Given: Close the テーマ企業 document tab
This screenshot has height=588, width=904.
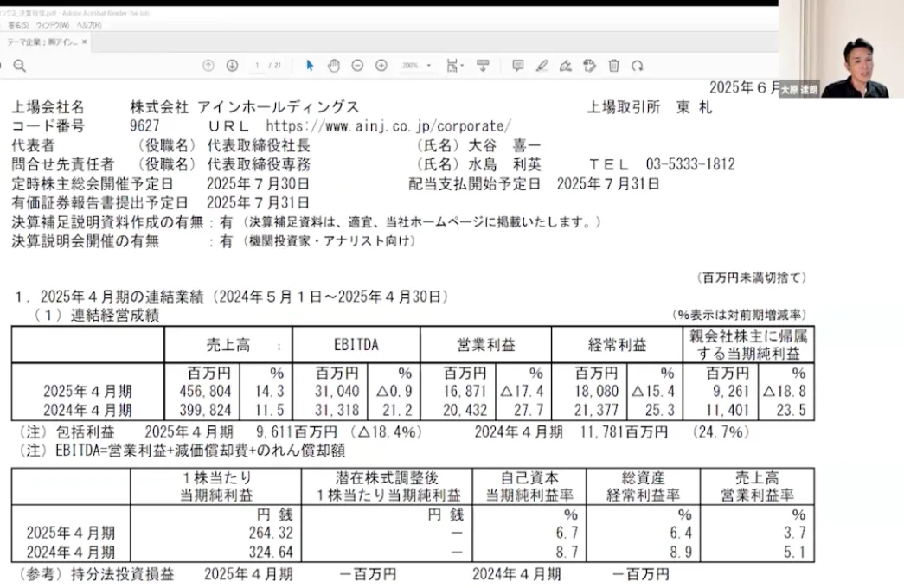Looking at the screenshot, I should click(x=84, y=42).
